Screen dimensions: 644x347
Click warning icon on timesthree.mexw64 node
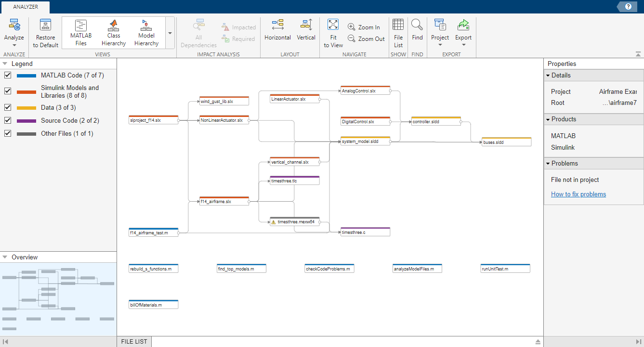(274, 222)
